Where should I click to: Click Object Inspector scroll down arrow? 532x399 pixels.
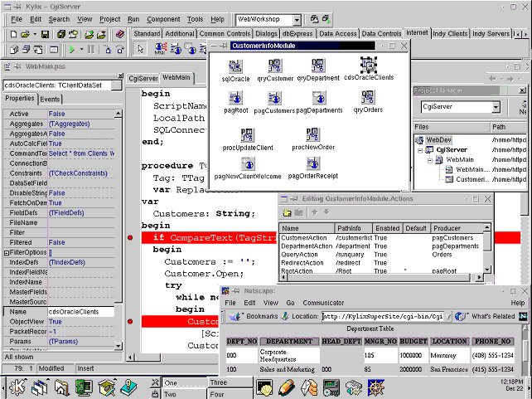point(118,346)
